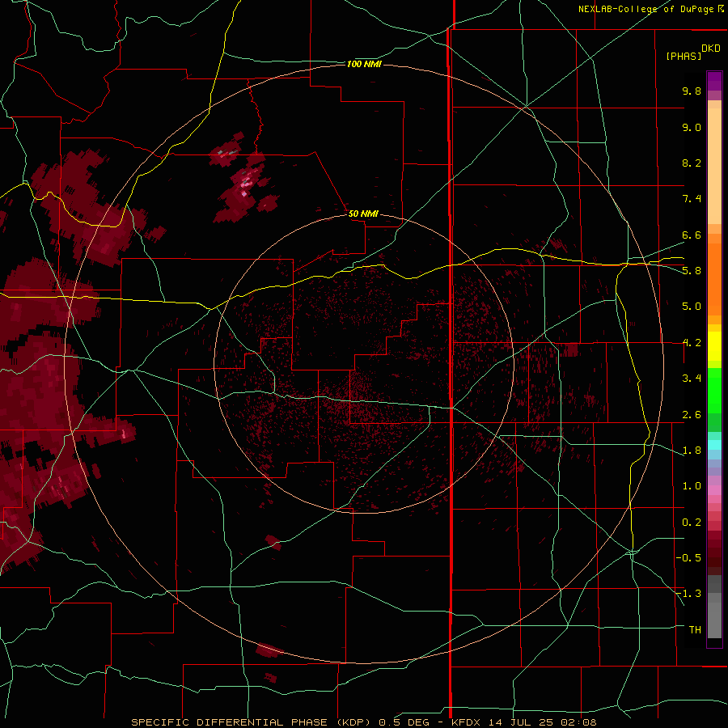Viewport: 728px width, 728px height.
Task: Click the 1.8 legend value
Action: tap(692, 451)
